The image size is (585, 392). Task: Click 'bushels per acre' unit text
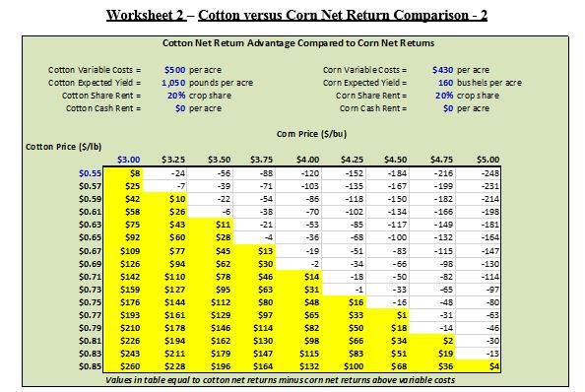coord(489,83)
